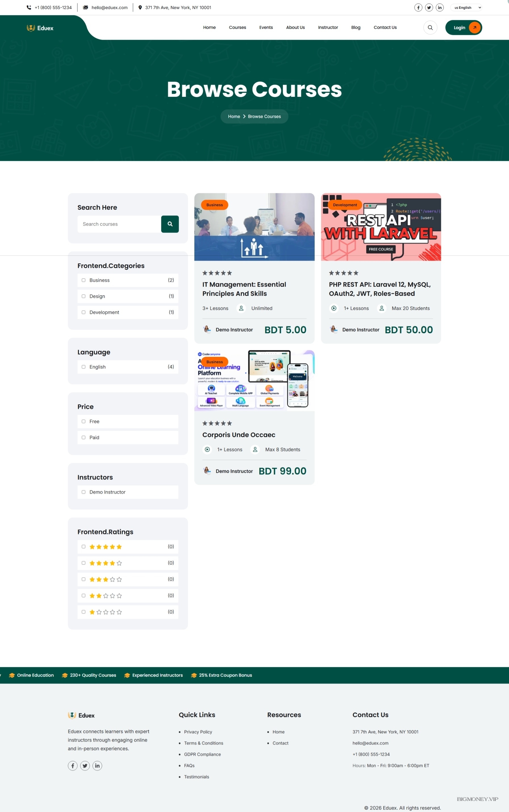Click the Eduex logo in header
The height and width of the screenshot is (812, 509).
(40, 28)
